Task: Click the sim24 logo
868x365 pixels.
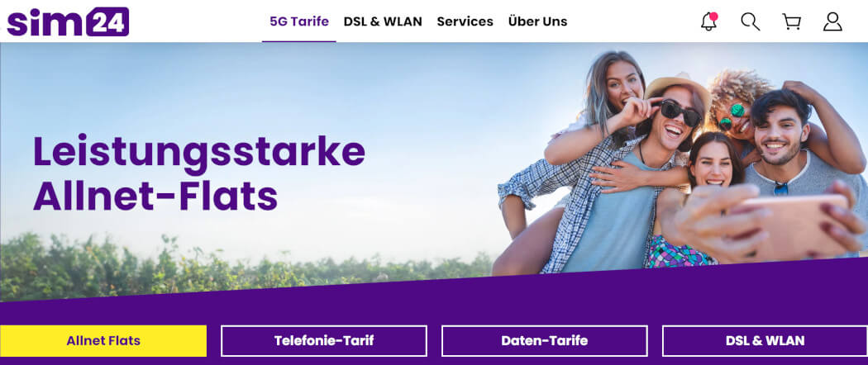Action: 68,21
